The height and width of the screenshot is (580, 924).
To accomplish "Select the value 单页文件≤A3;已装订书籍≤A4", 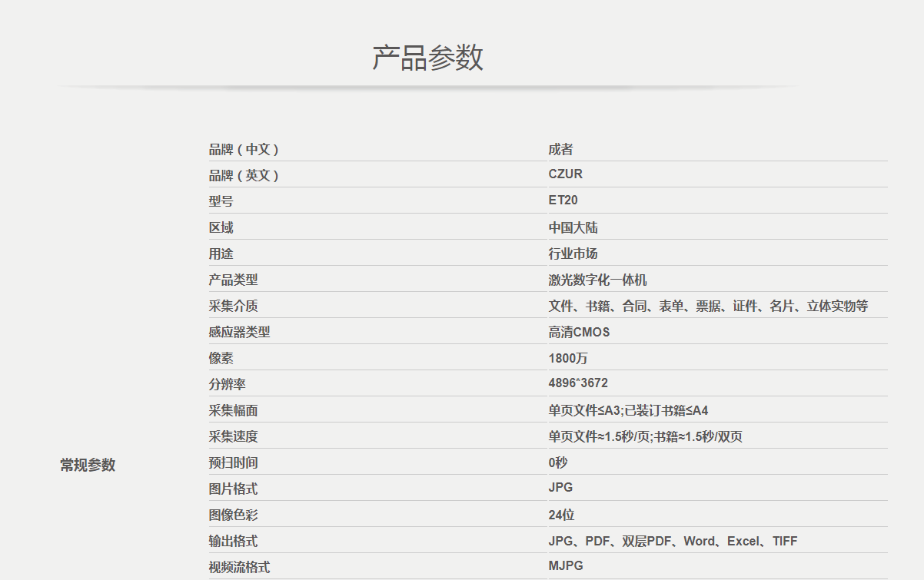I will [628, 411].
